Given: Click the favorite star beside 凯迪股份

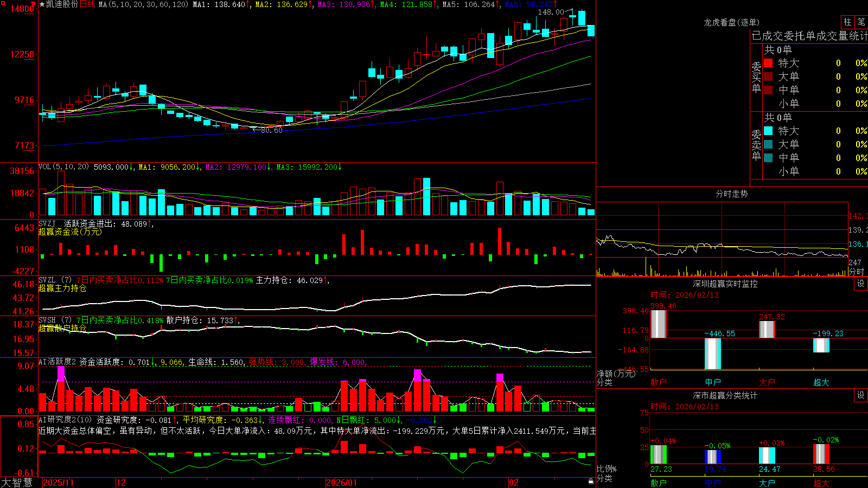Looking at the screenshot, I should pos(42,4).
